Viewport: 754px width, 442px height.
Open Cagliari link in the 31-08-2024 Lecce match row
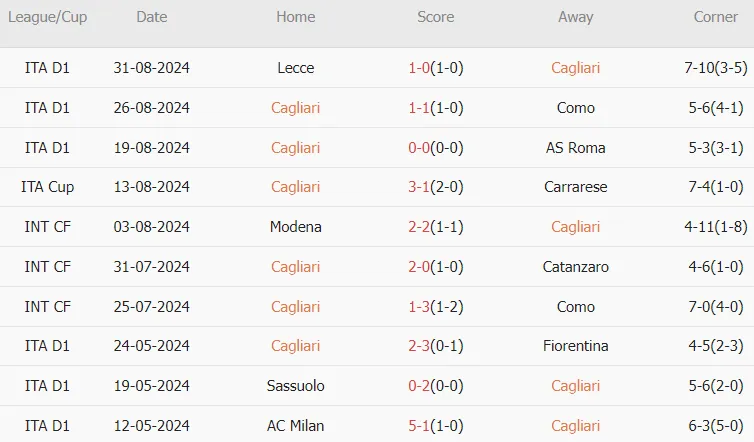pyautogui.click(x=575, y=68)
